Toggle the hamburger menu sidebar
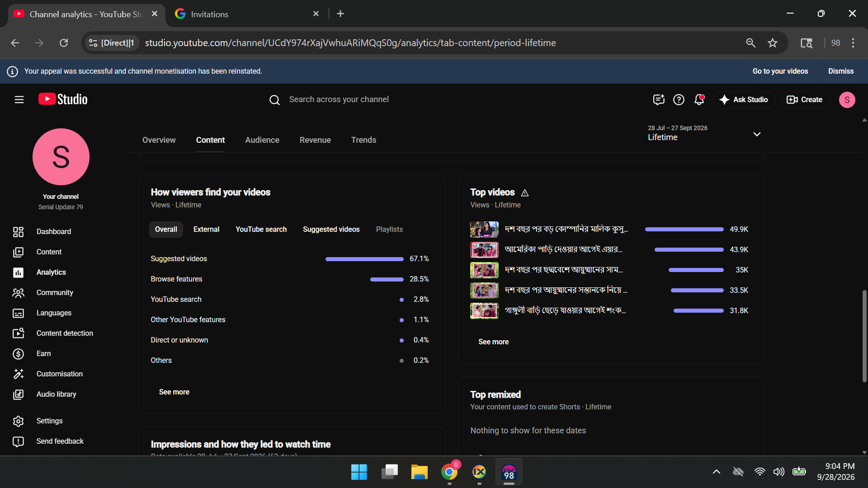The image size is (868, 488). (19, 99)
